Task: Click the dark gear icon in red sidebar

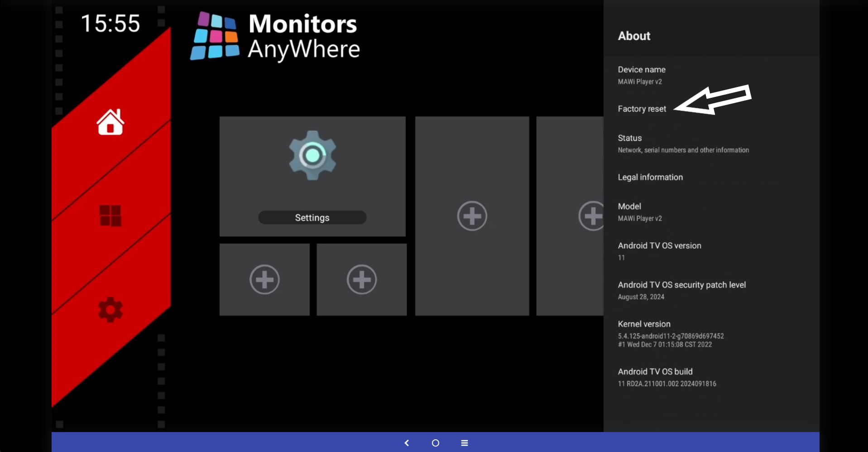Action: click(x=110, y=310)
